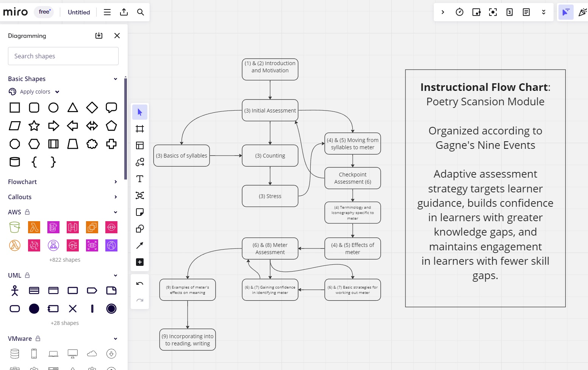This screenshot has width=588, height=370.
Task: Toggle collaborator cursors visibility button
Action: pos(566,12)
